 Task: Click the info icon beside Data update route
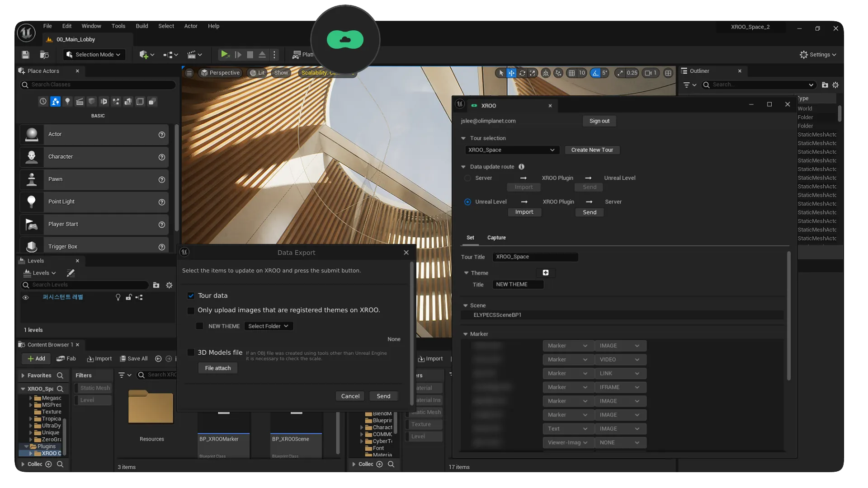coord(521,167)
